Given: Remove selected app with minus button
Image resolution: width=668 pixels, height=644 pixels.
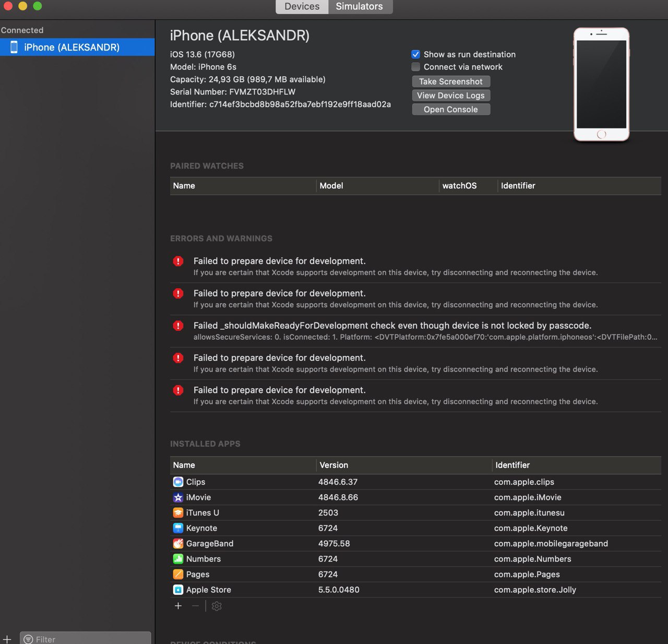Looking at the screenshot, I should coord(195,606).
